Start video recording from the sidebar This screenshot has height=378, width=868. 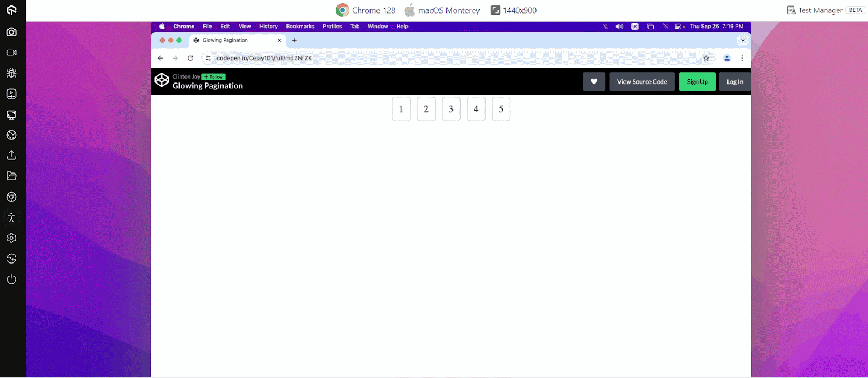(x=11, y=53)
